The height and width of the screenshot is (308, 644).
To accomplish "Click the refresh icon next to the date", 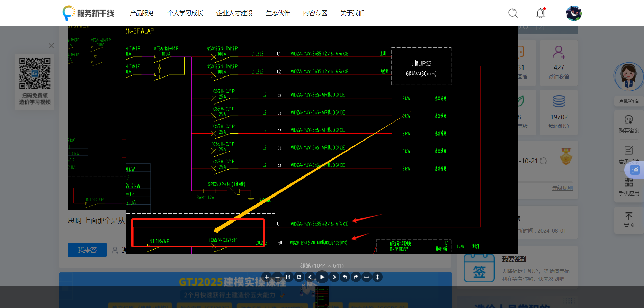I will (x=543, y=161).
